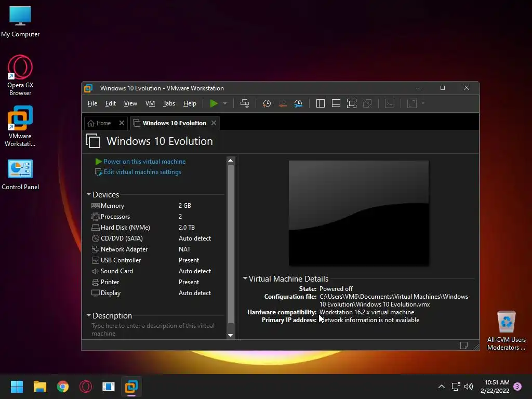This screenshot has height=399, width=532.
Task: Collapse the Description section
Action: tap(88, 315)
